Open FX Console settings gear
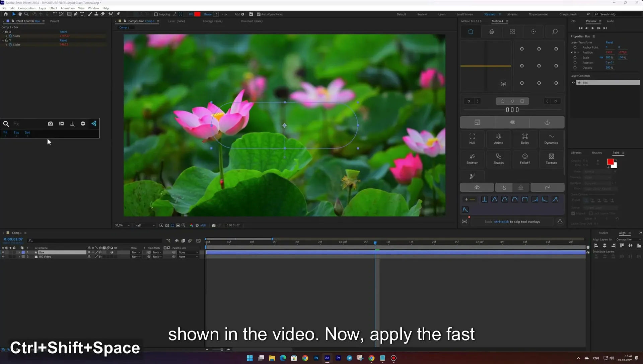Screen dimensions: 643x364 (83, 124)
